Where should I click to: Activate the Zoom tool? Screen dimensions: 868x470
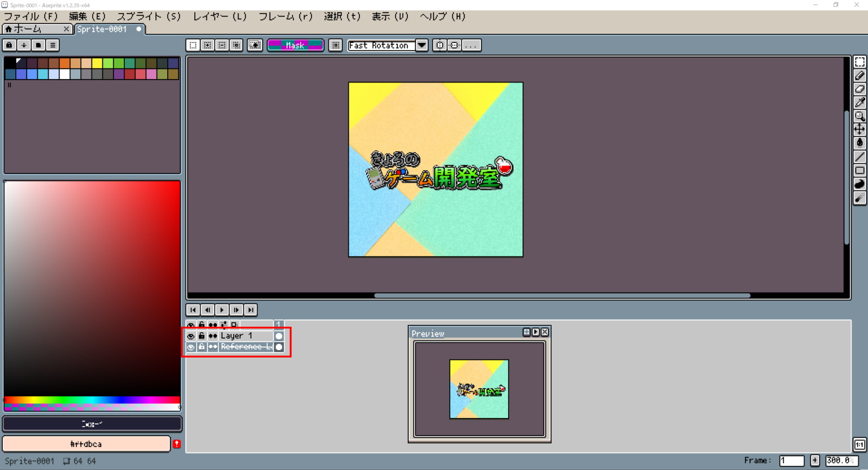point(860,116)
